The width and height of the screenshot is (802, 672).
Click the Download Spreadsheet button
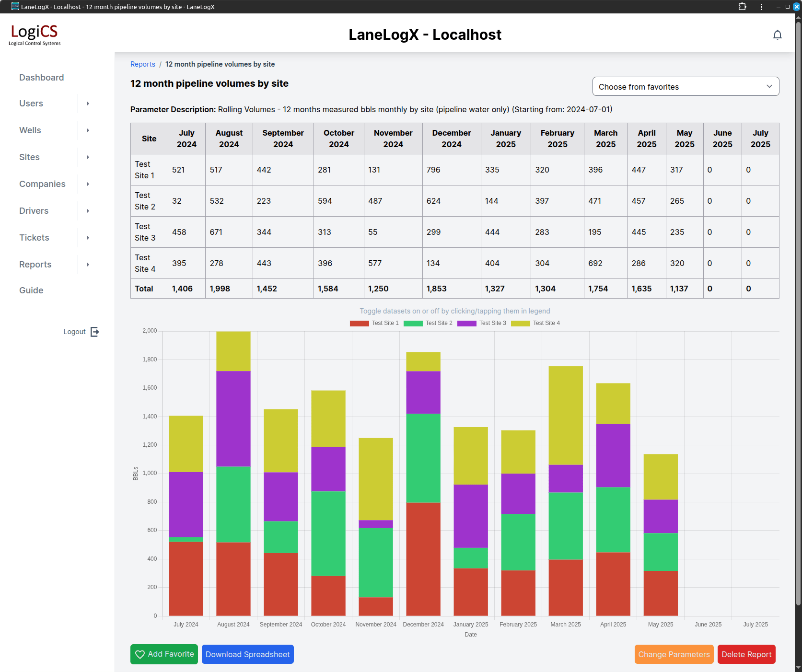point(247,654)
